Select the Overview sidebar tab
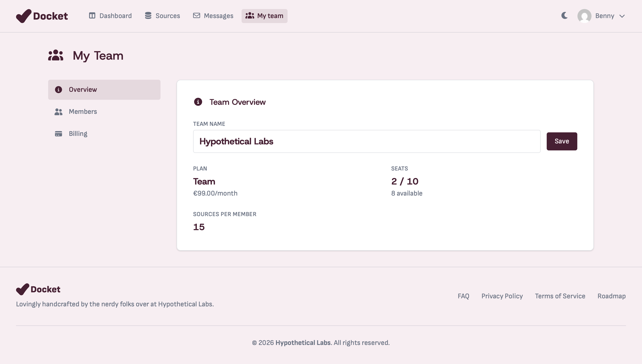 (104, 90)
